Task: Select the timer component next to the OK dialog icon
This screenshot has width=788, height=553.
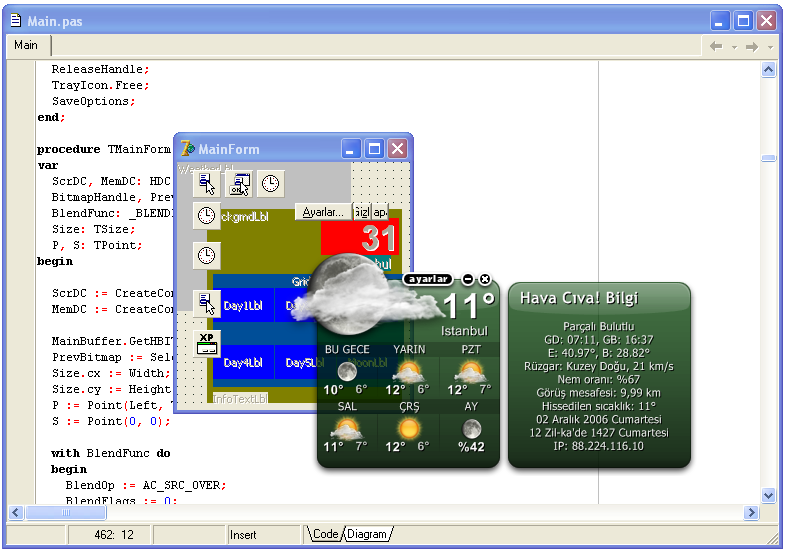Action: (x=271, y=183)
